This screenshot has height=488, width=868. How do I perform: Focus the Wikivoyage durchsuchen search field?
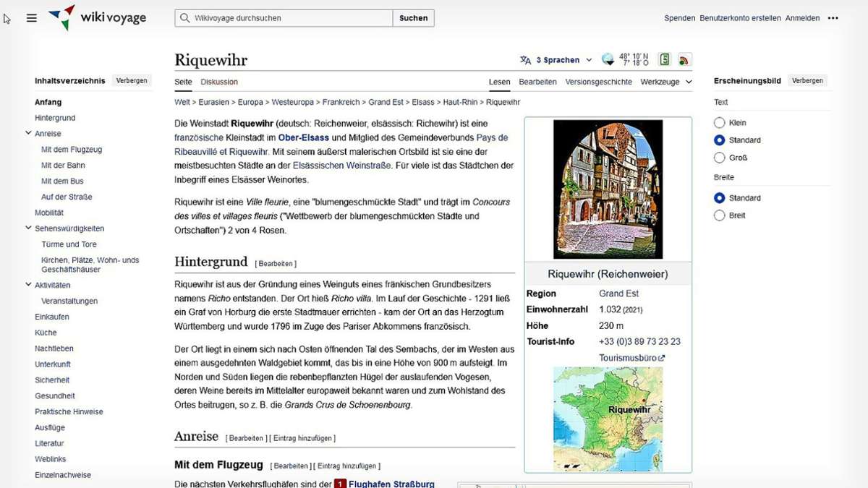[284, 18]
